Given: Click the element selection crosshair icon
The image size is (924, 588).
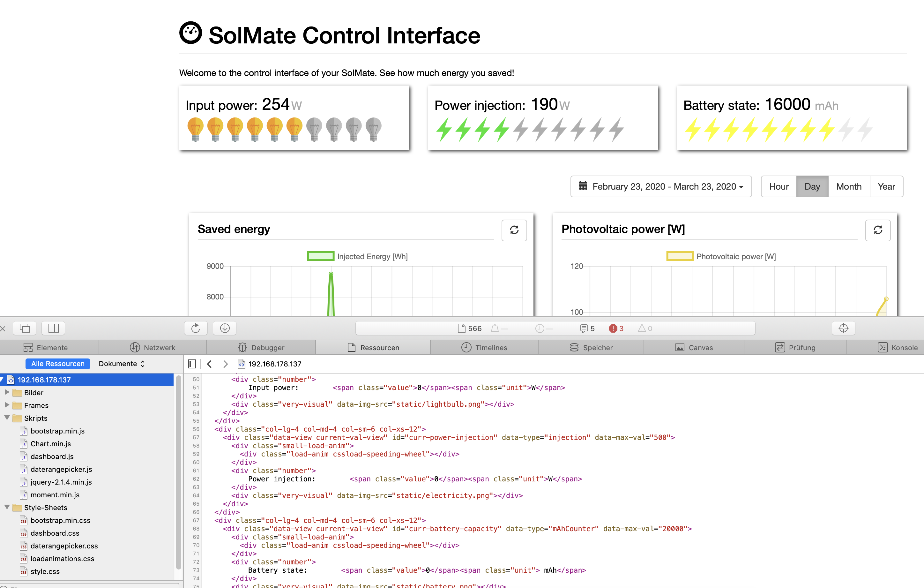Looking at the screenshot, I should click(x=843, y=328).
